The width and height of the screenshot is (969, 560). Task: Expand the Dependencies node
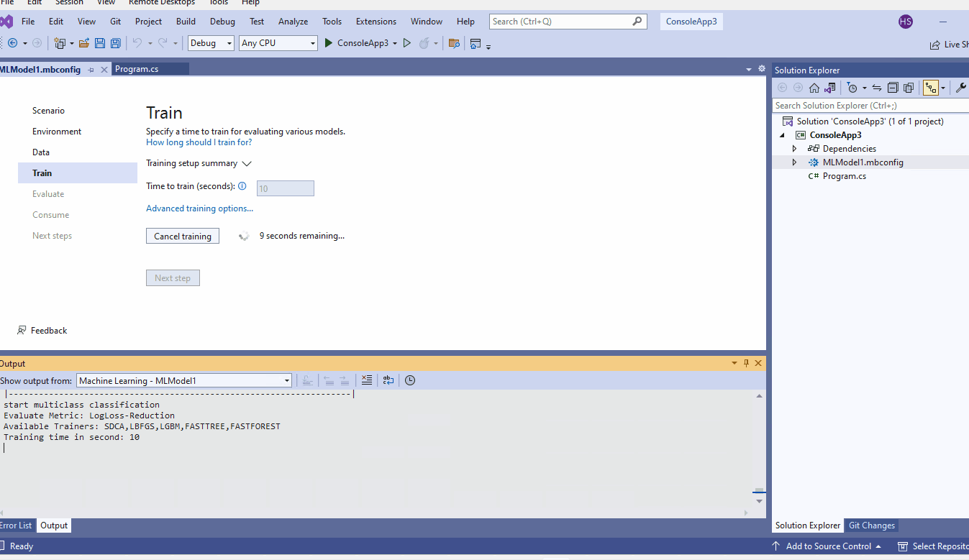point(794,149)
